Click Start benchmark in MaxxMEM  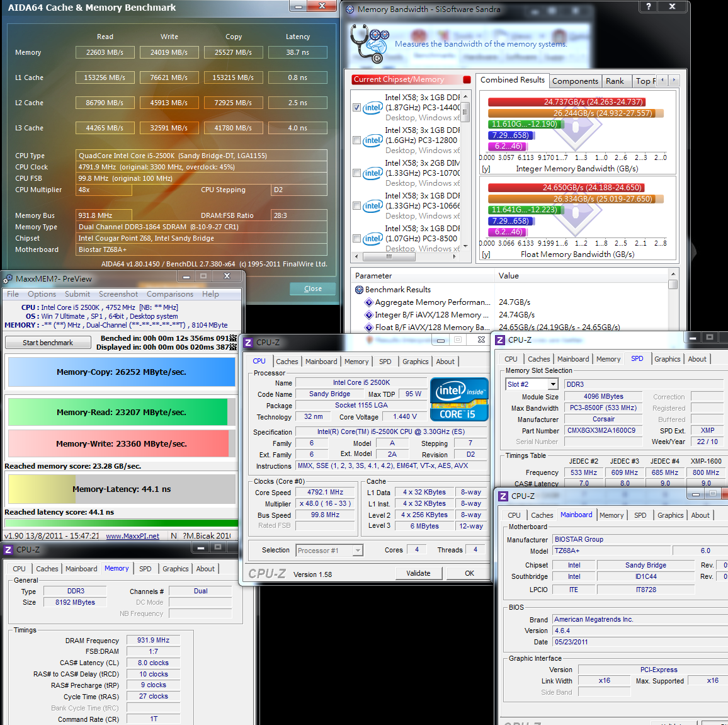click(x=48, y=343)
